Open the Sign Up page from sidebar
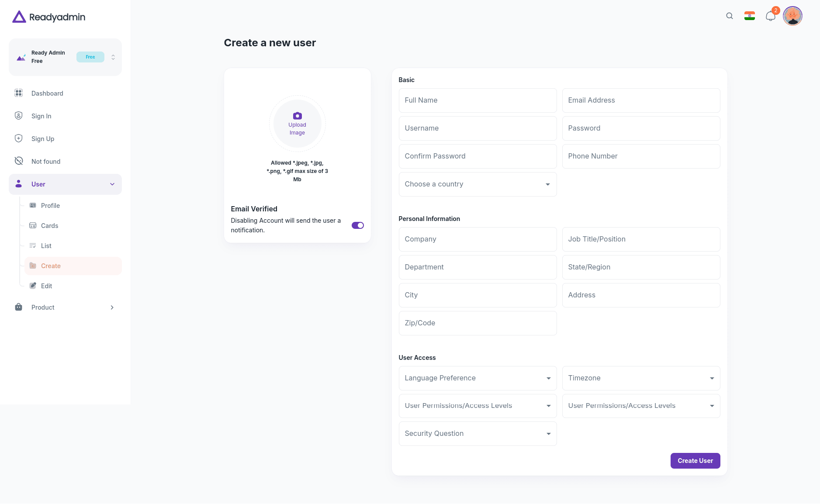820x504 pixels. click(42, 138)
